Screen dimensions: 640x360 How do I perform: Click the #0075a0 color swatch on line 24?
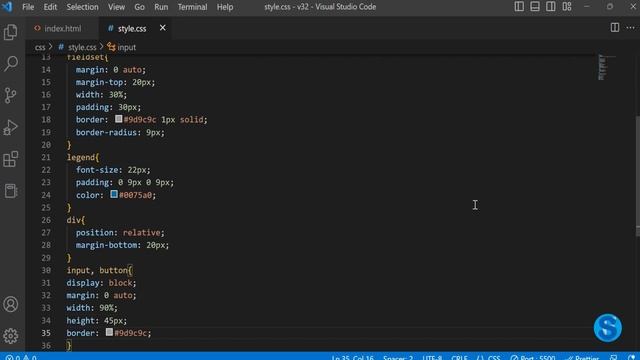tap(114, 194)
